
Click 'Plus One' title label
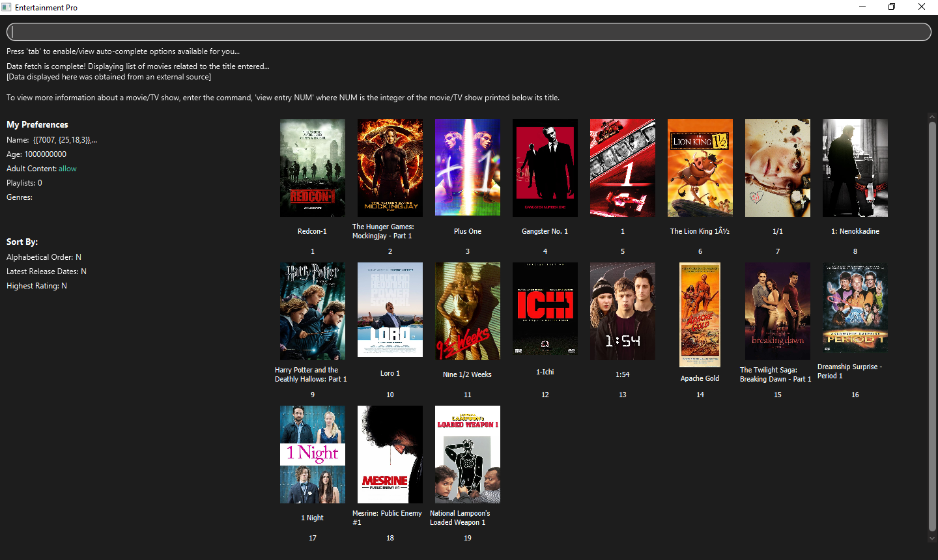coord(468,231)
